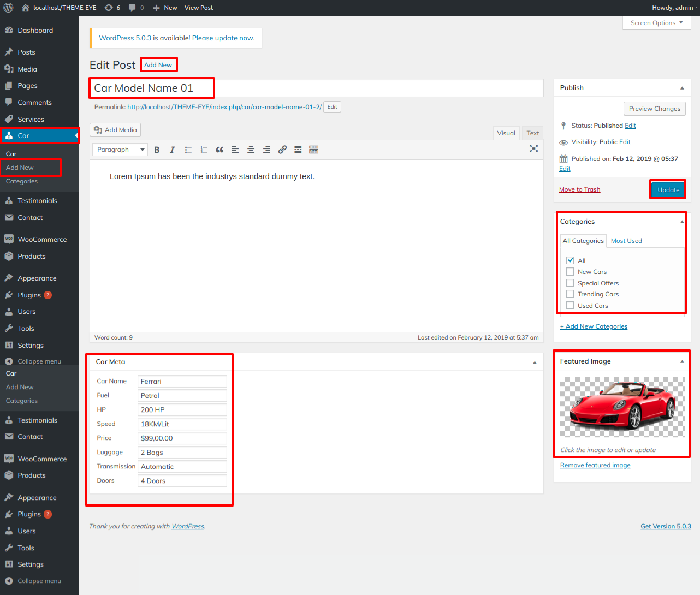Click the insert link icon

click(282, 150)
